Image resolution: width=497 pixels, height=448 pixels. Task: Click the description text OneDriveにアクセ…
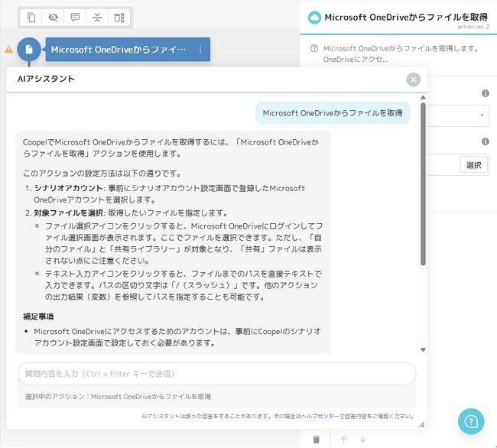coord(356,60)
